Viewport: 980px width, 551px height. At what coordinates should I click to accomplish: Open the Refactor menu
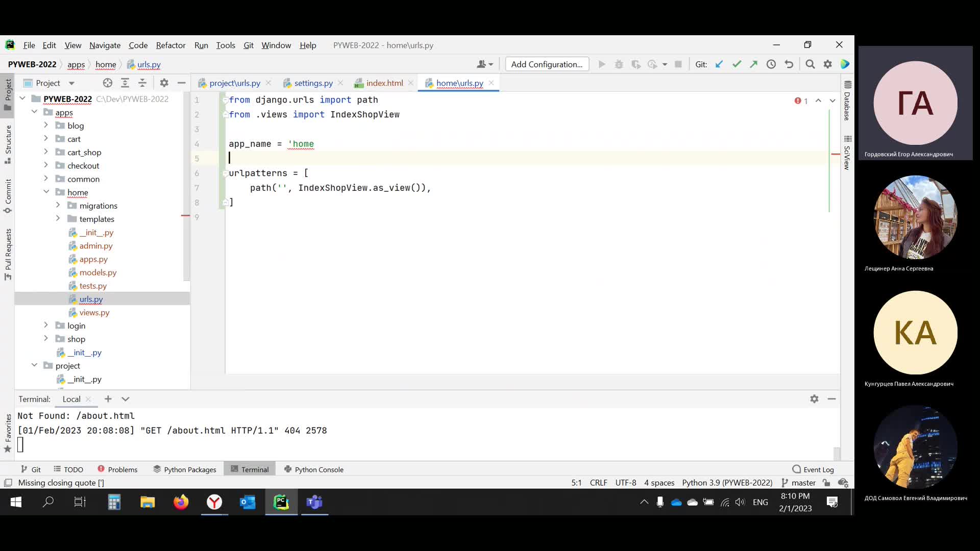click(x=170, y=45)
